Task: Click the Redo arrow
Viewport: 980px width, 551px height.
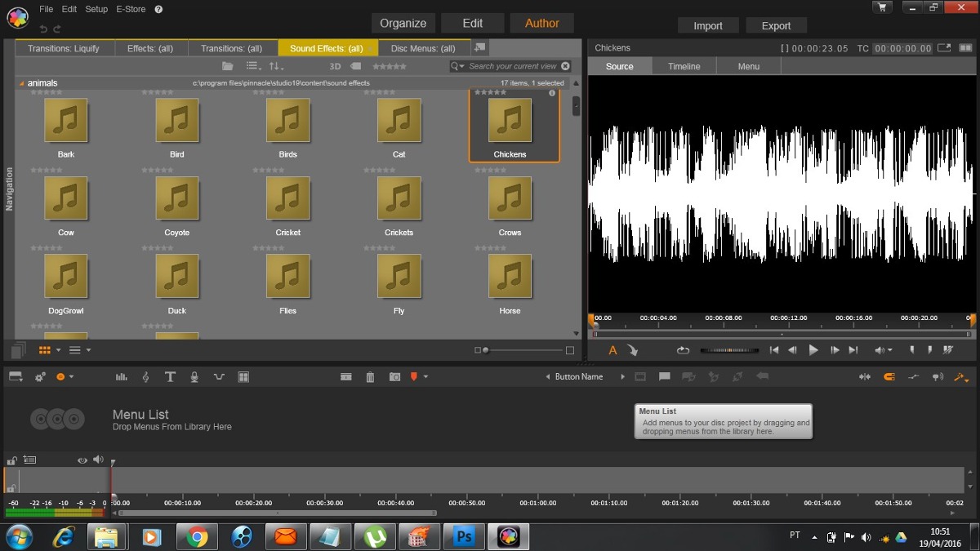Action: coord(57,29)
